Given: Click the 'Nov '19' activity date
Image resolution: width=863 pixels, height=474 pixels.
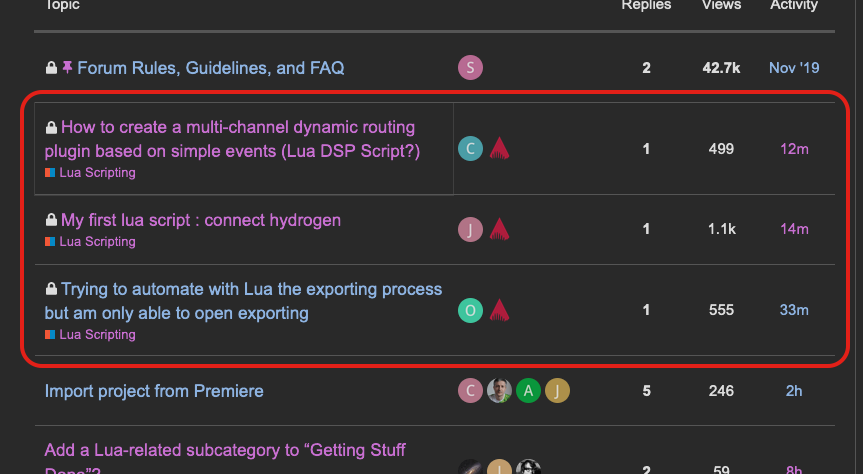Looking at the screenshot, I should click(x=794, y=68).
